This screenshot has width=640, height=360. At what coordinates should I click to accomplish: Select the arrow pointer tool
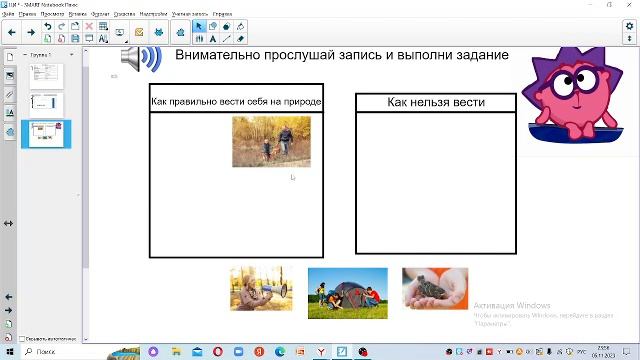coord(199,26)
